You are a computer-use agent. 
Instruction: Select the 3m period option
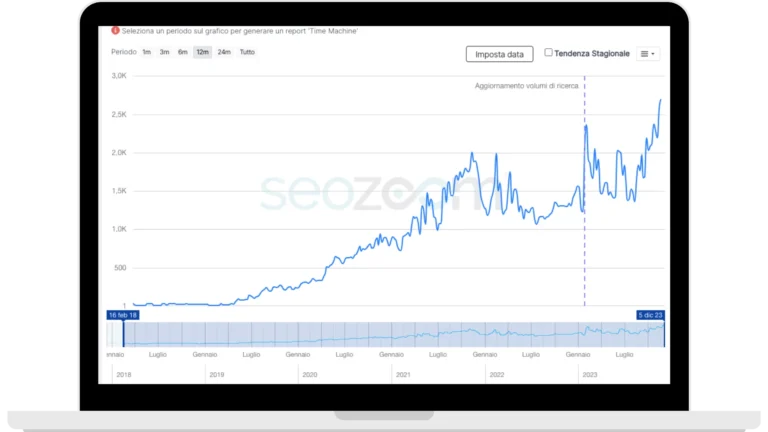(165, 52)
